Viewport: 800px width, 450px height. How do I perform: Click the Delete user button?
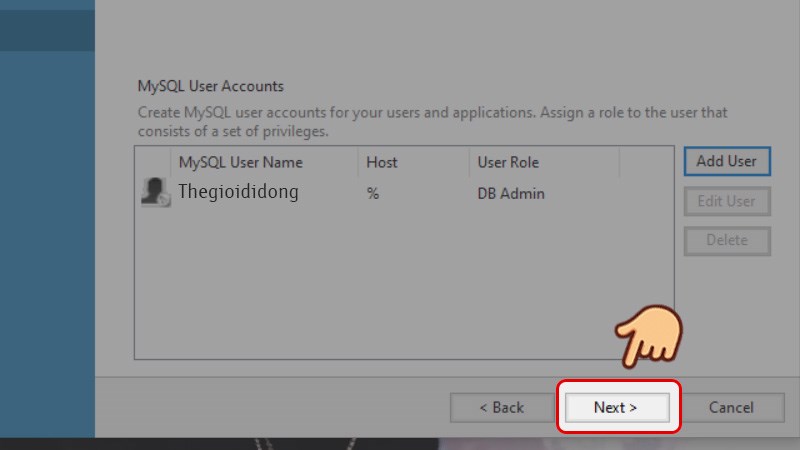727,240
